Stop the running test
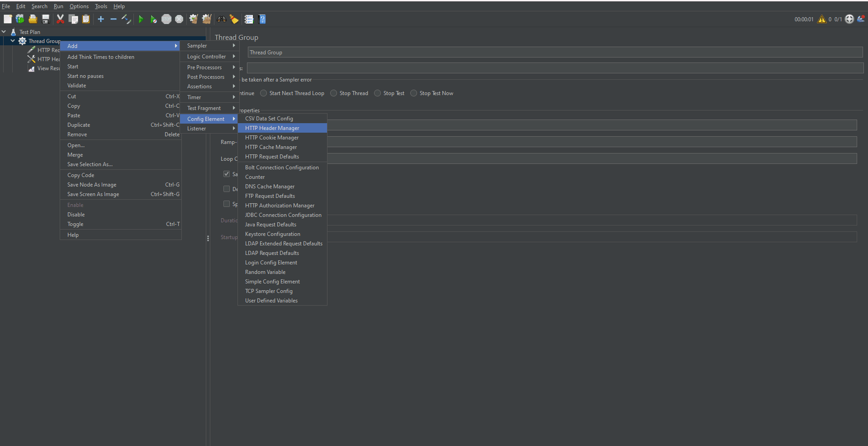This screenshot has height=446, width=868. (x=166, y=19)
